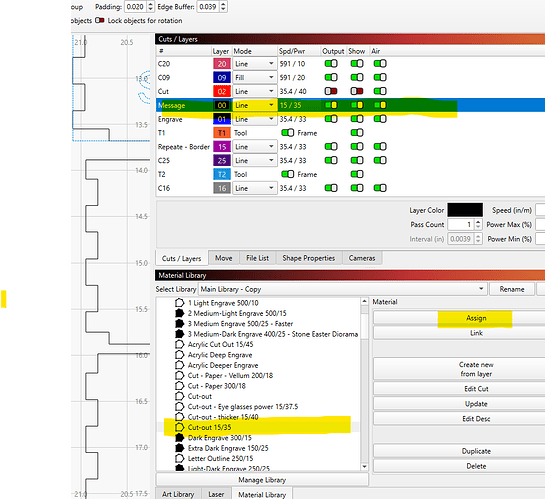Click the purple 15 Border layer badge
The image size is (545, 499).
click(222, 147)
